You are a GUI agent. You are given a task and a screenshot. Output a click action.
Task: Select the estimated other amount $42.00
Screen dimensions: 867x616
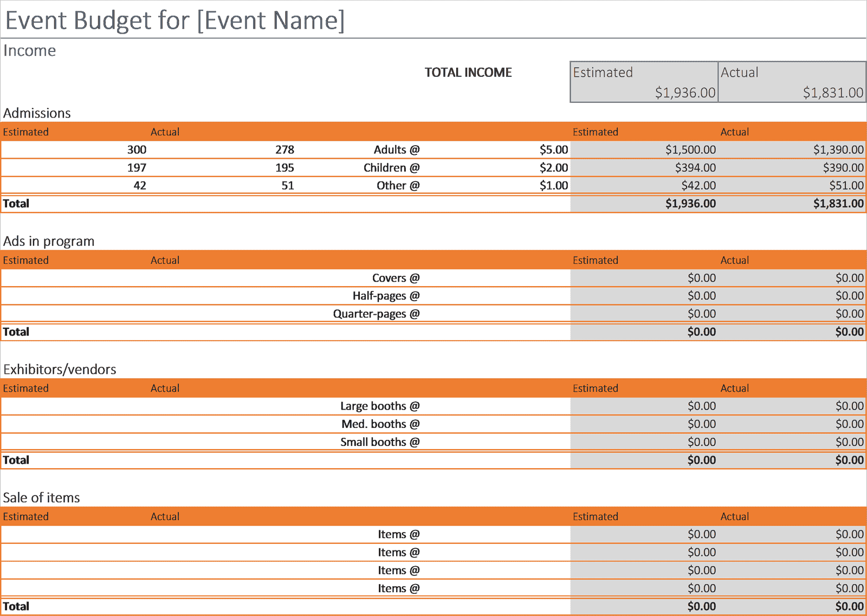click(698, 186)
